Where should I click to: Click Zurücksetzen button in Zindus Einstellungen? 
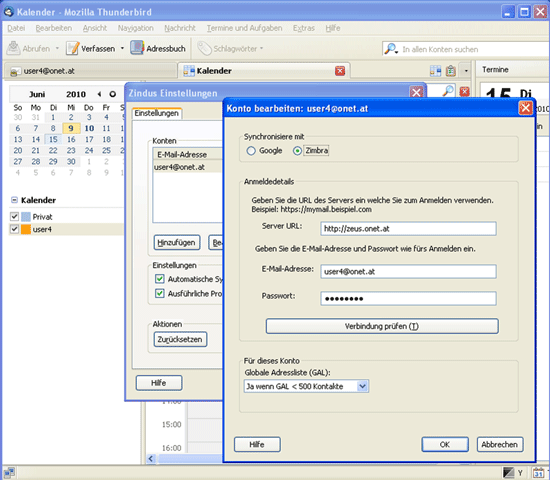(180, 339)
